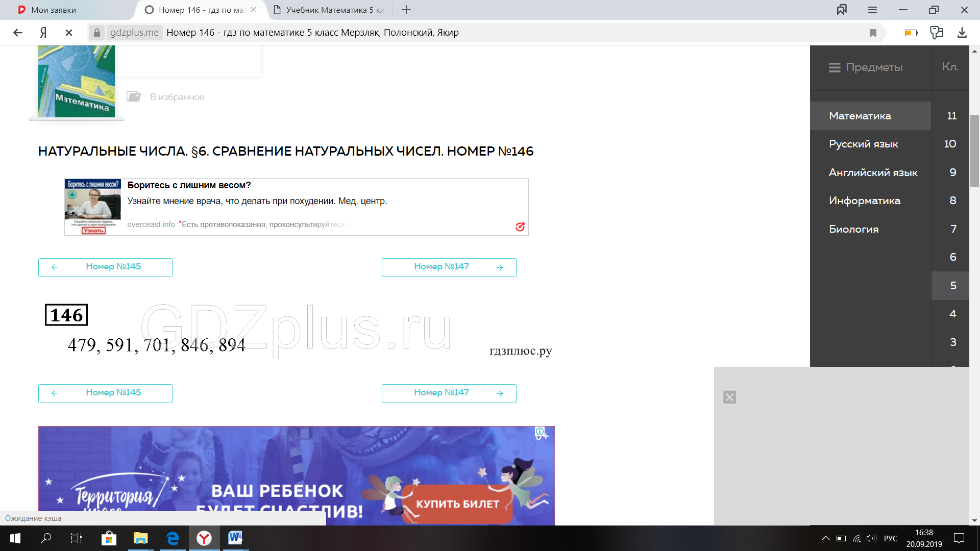
Task: Open a new tab with plus icon
Action: (406, 10)
